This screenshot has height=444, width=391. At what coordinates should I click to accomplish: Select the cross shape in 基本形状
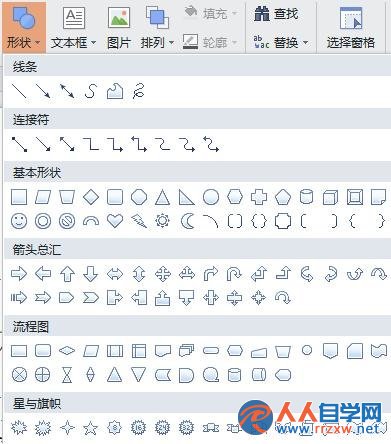point(259,197)
